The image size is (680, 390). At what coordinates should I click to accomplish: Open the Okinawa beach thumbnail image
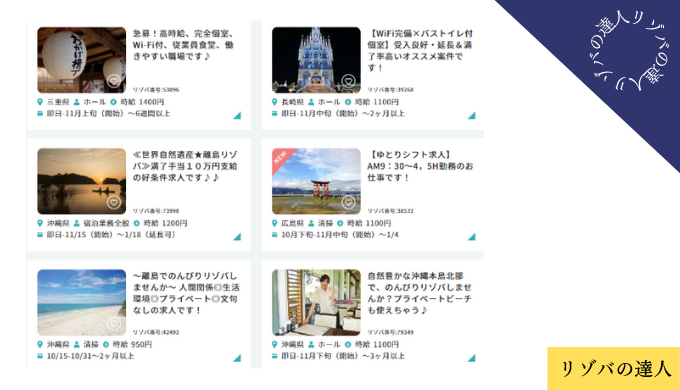(x=82, y=302)
